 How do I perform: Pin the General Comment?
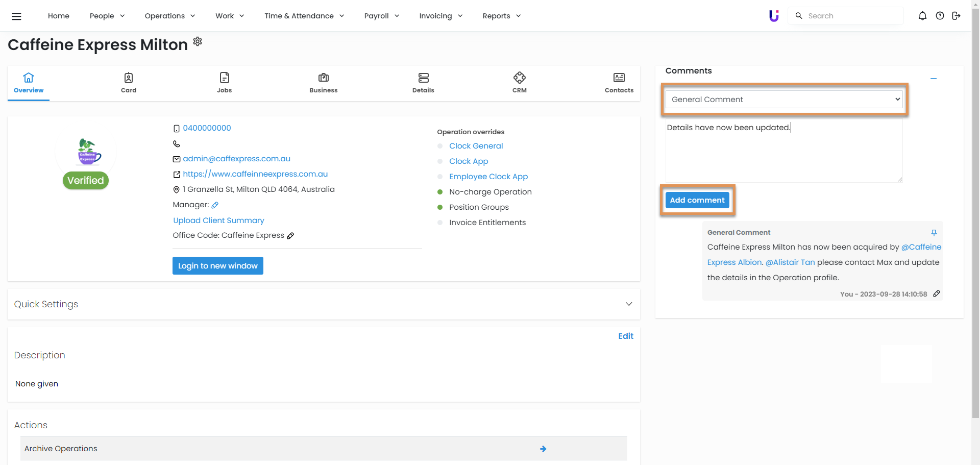(934, 233)
